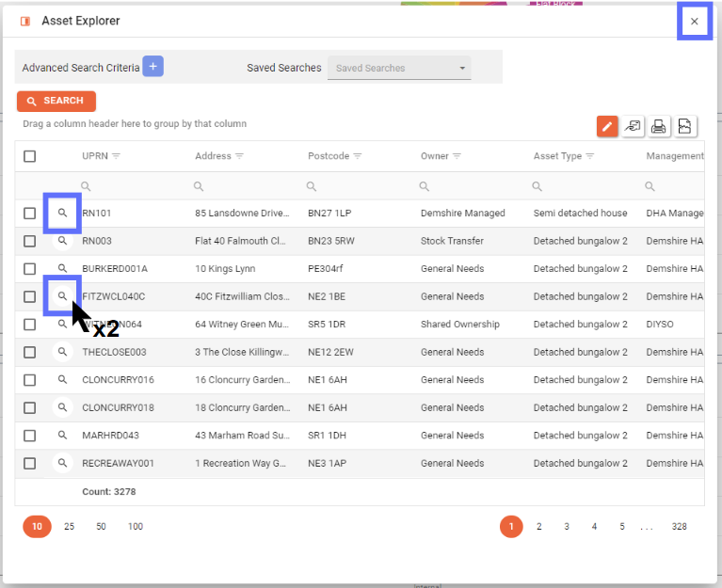The width and height of the screenshot is (722, 588).
Task: Click the hand-and-document icon beside the pencil
Action: point(634,126)
